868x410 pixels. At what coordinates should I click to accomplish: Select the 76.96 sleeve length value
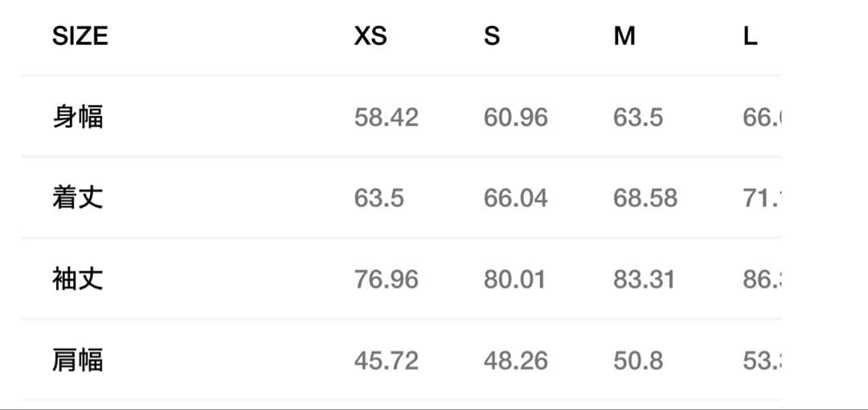click(x=387, y=279)
